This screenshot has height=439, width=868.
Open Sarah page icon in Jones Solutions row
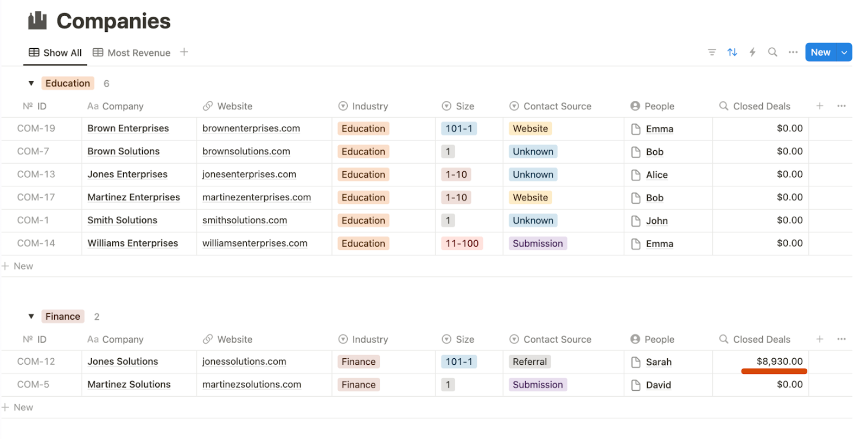pos(636,362)
